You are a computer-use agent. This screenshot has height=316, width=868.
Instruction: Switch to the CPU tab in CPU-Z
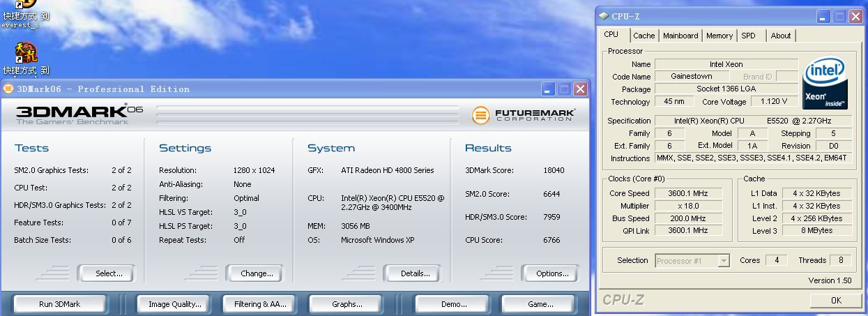pyautogui.click(x=611, y=34)
